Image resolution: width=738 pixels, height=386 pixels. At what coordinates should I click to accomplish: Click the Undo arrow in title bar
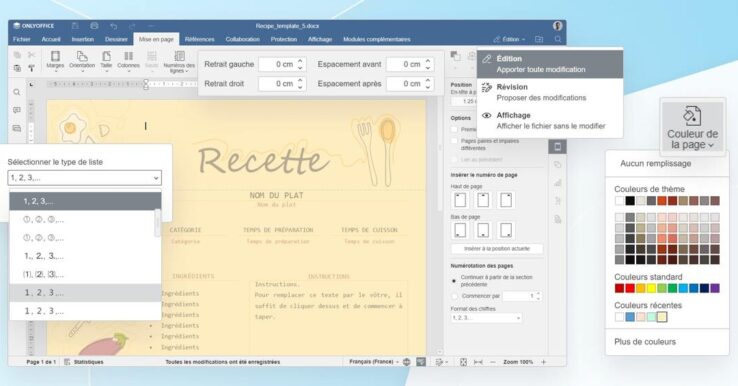[x=113, y=26]
